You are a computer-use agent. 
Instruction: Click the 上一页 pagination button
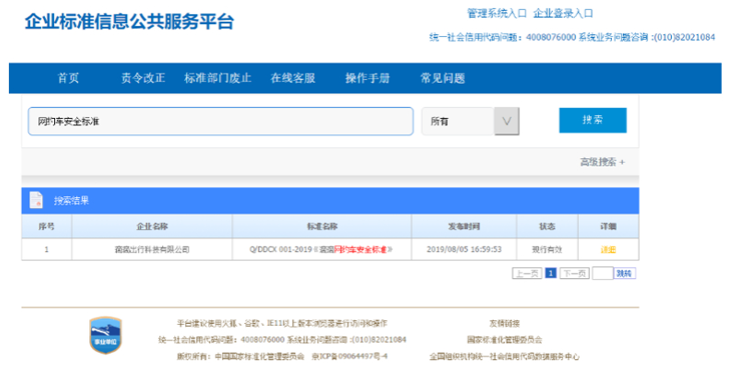pyautogui.click(x=527, y=273)
